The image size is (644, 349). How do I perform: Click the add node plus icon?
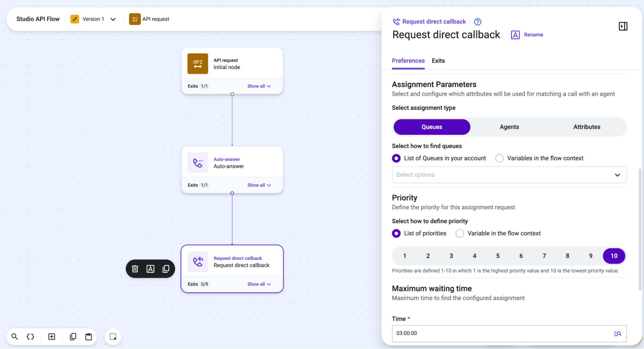[52, 336]
